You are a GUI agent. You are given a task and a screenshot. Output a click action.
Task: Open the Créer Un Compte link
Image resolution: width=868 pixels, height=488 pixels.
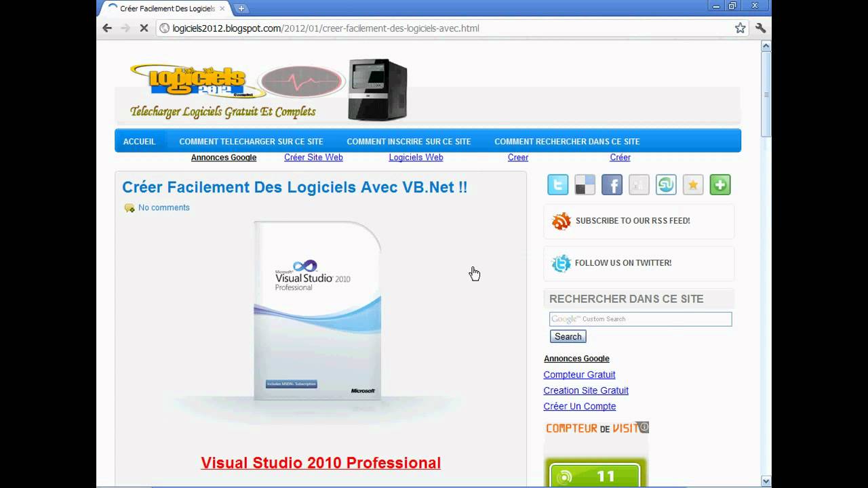[580, 406]
